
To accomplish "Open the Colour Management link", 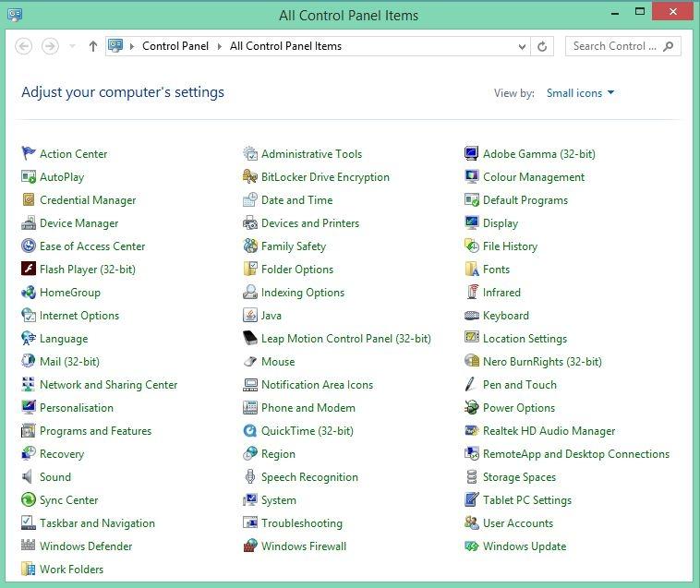I will coord(534,177).
